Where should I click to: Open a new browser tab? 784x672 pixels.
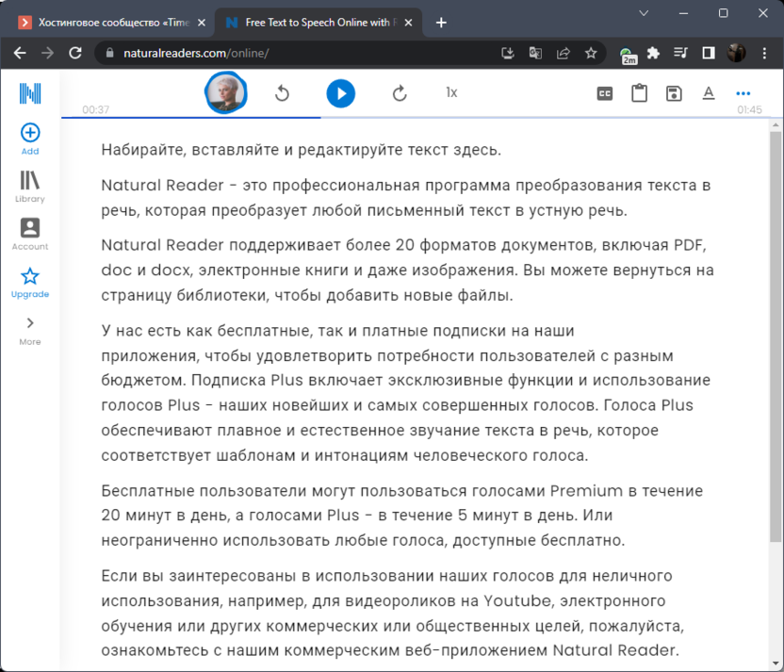pyautogui.click(x=441, y=23)
